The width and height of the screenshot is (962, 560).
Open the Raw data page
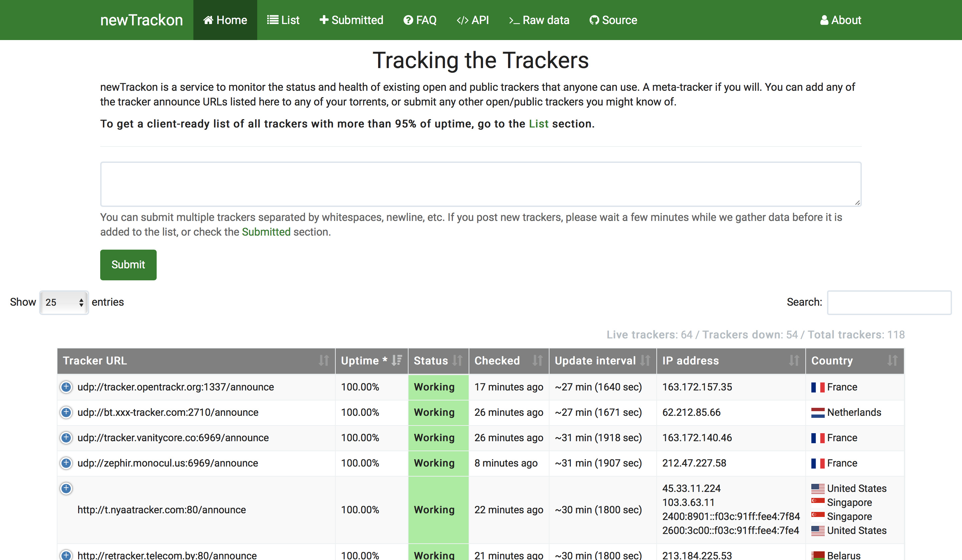pos(539,20)
